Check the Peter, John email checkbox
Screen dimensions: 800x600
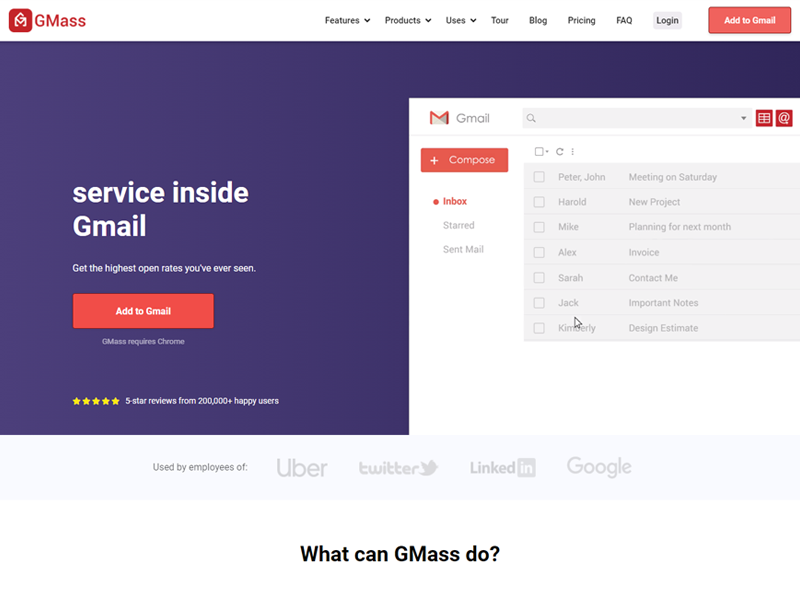539,177
